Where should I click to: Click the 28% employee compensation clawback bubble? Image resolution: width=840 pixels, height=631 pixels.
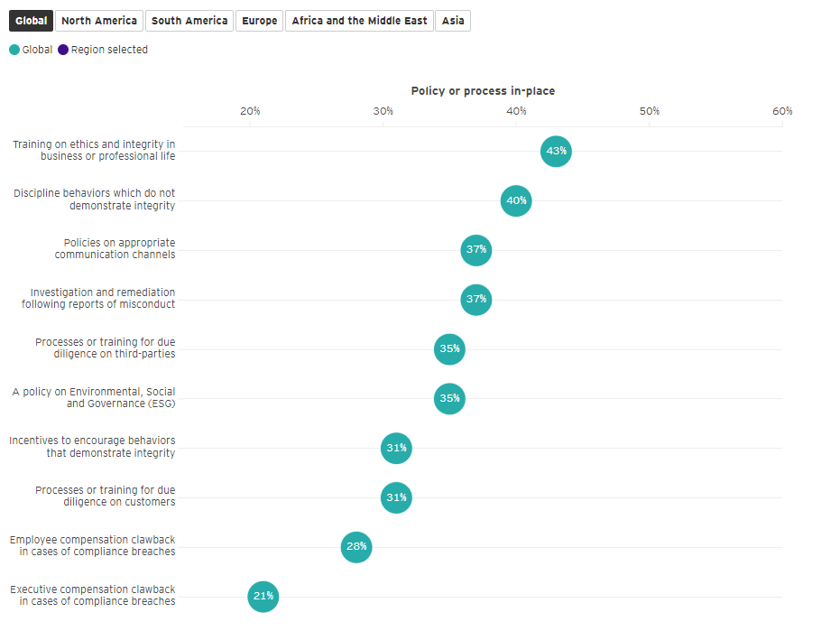coord(356,547)
